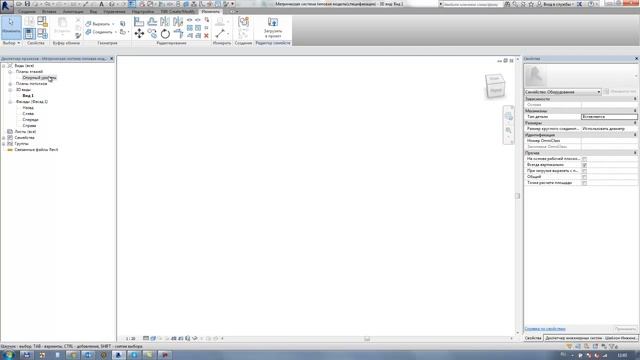
Task: Select the Modify arrow tool in ribbon
Action: pyautogui.click(x=11, y=27)
